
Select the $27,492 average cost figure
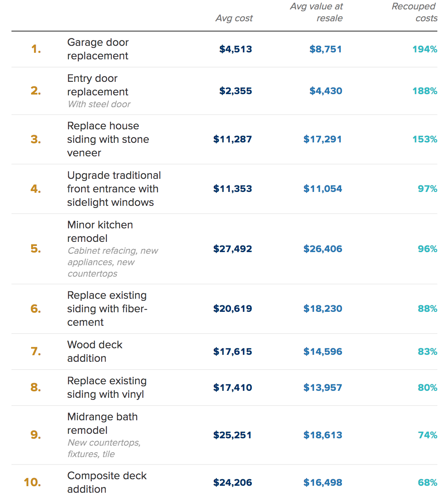pos(232,249)
